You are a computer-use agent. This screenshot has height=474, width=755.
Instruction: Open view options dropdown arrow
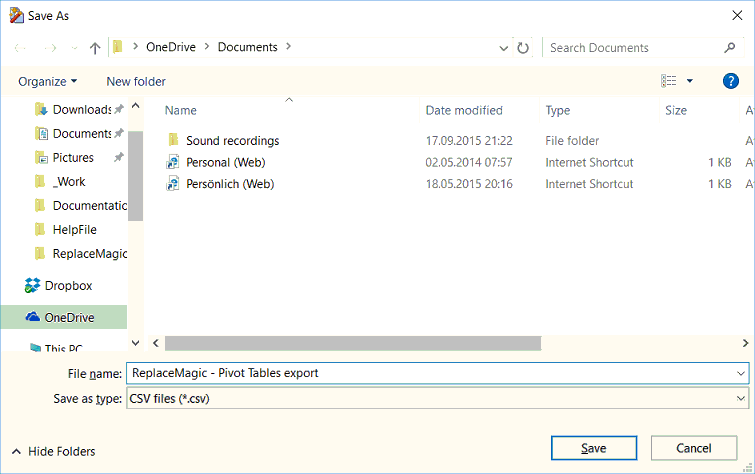tap(690, 81)
